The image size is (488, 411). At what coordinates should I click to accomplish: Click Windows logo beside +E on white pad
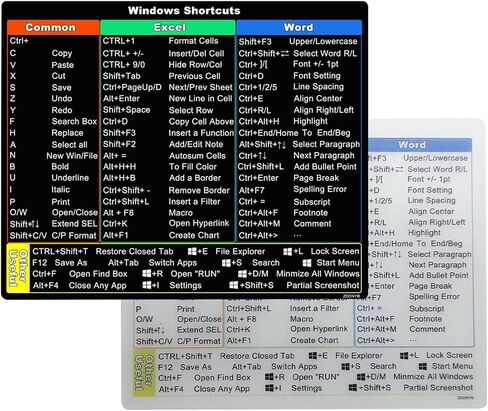point(313,355)
